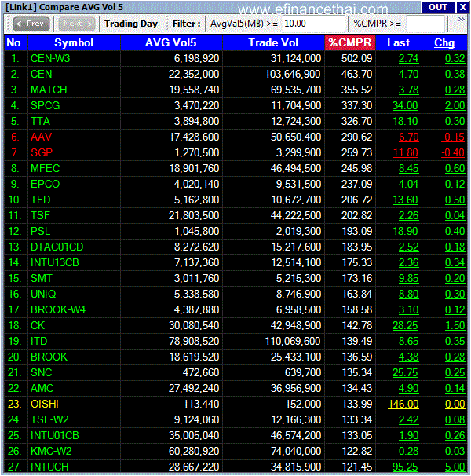The image size is (471, 476).
Task: Click %CMPR value 245.98 for MFEC
Action: pyautogui.click(x=357, y=168)
